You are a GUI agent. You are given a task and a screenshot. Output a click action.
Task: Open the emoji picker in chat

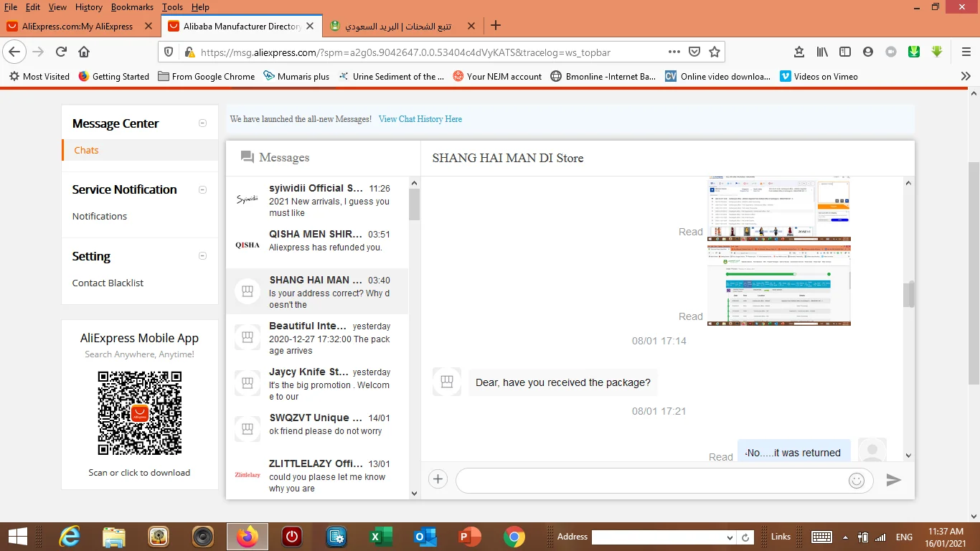[x=857, y=480]
